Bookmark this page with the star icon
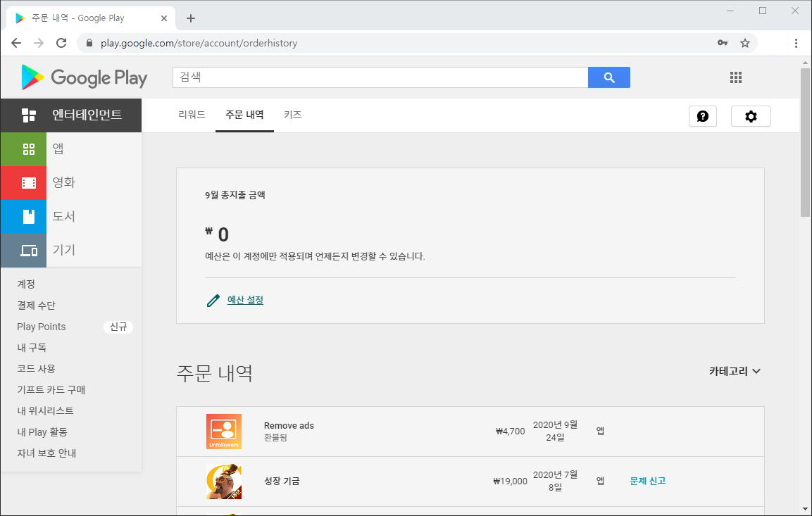The width and height of the screenshot is (812, 516). point(744,43)
